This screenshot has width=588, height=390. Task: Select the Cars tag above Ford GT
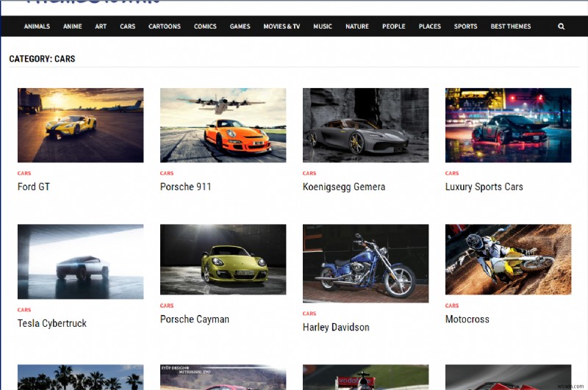(24, 173)
